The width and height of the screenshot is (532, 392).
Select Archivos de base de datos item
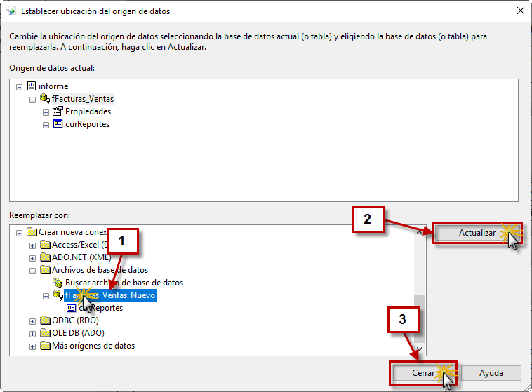[x=100, y=270]
